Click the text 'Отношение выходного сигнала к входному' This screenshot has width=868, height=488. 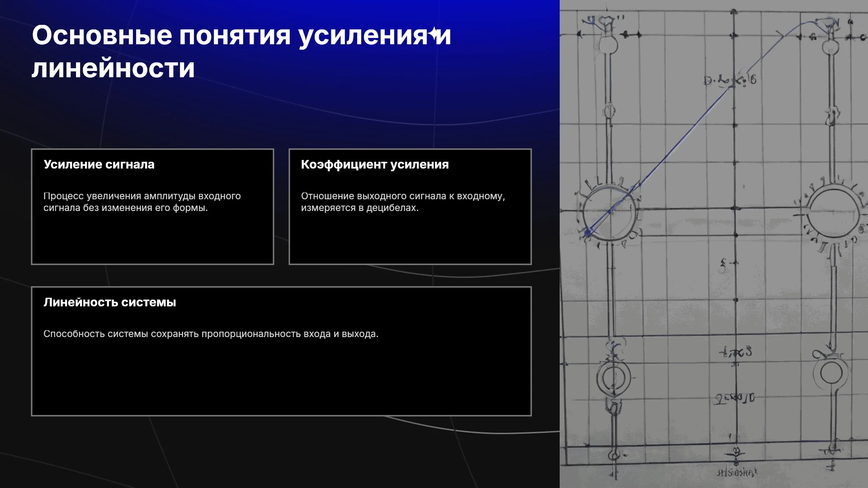(402, 196)
